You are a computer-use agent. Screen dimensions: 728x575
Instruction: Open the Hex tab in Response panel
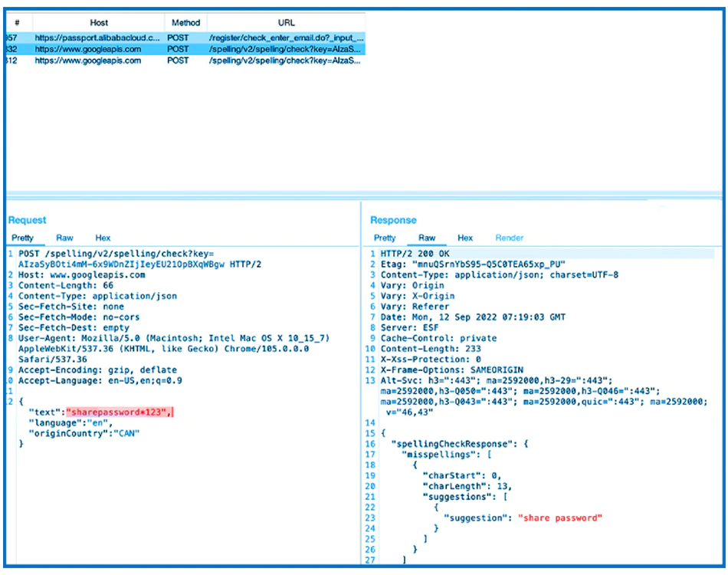[465, 238]
